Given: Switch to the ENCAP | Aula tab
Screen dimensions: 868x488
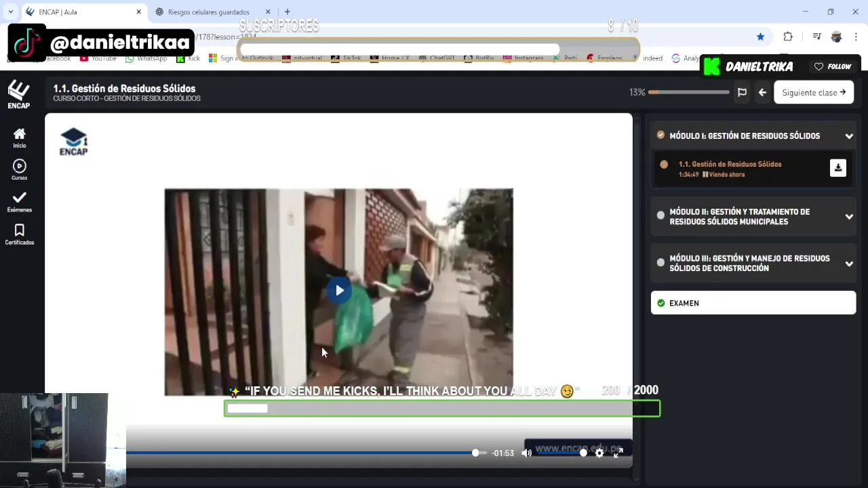Looking at the screenshot, I should [84, 12].
